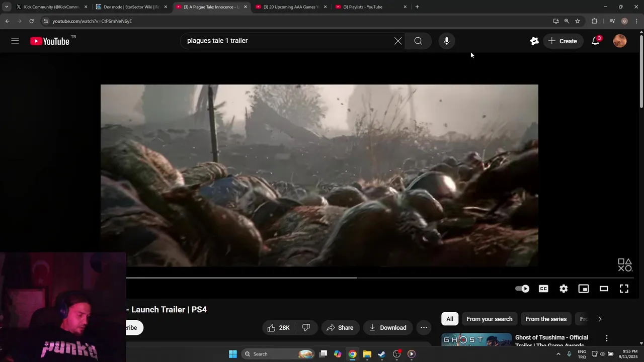Show more filter chips with the arrow
The width and height of the screenshot is (644, 362).
click(x=600, y=319)
